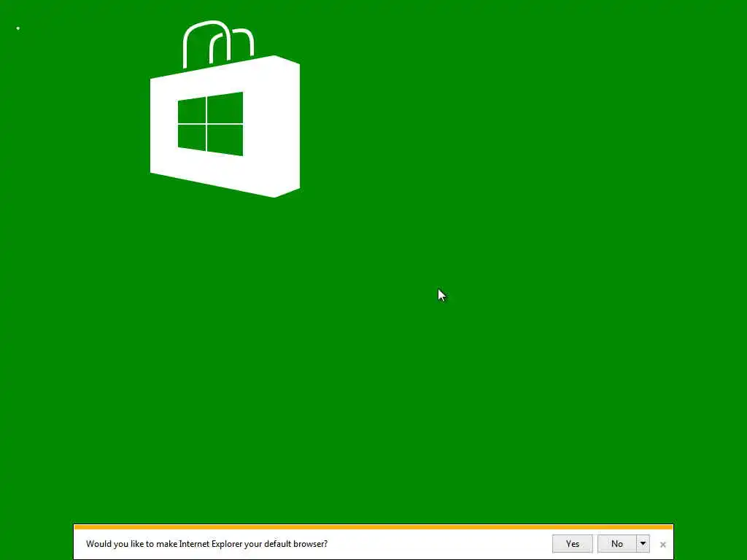This screenshot has height=560, width=747.
Task: Dismiss the default browser notification bar
Action: pyautogui.click(x=662, y=544)
